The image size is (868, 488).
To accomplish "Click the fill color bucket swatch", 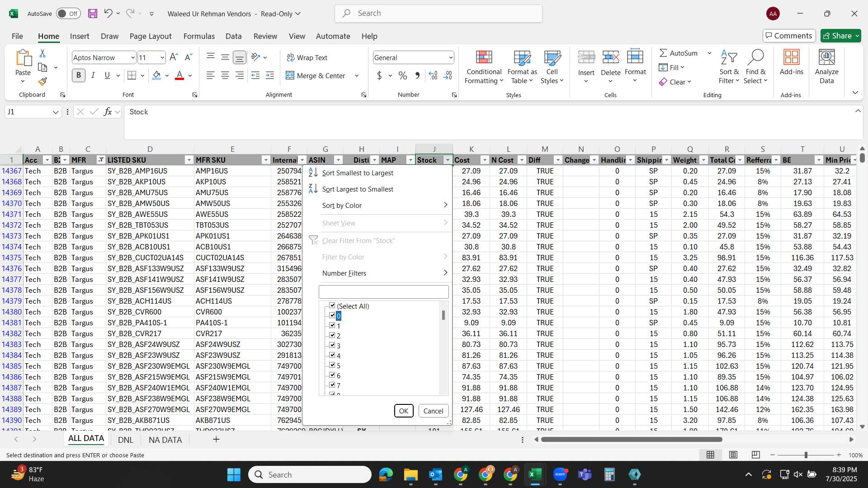I will [156, 75].
